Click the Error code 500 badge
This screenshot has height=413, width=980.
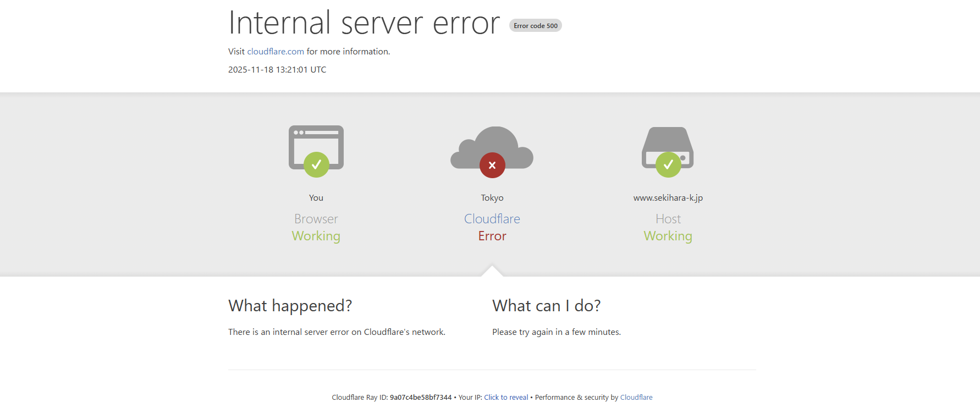536,26
